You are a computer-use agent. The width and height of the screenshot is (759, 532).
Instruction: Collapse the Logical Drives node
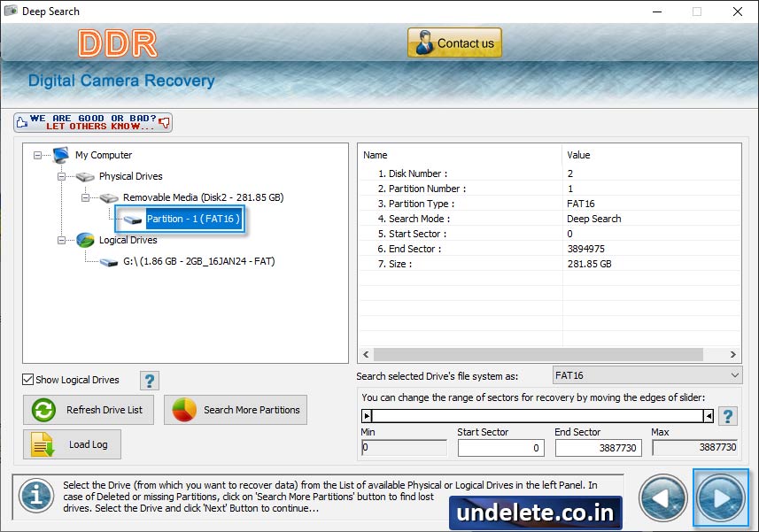click(61, 241)
